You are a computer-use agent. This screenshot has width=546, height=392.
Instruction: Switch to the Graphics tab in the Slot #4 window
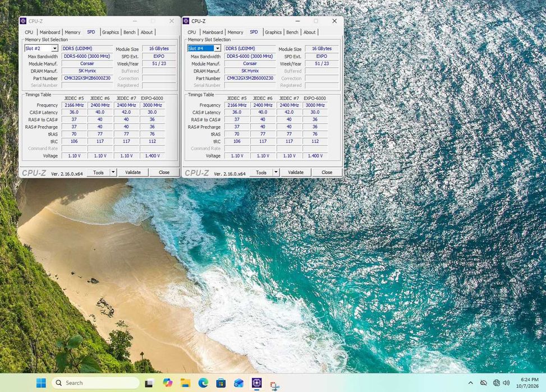pos(273,32)
